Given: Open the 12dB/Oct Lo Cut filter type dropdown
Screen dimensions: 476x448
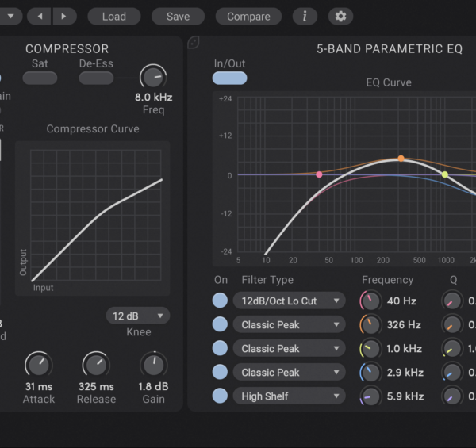Looking at the screenshot, I should pyautogui.click(x=289, y=301).
